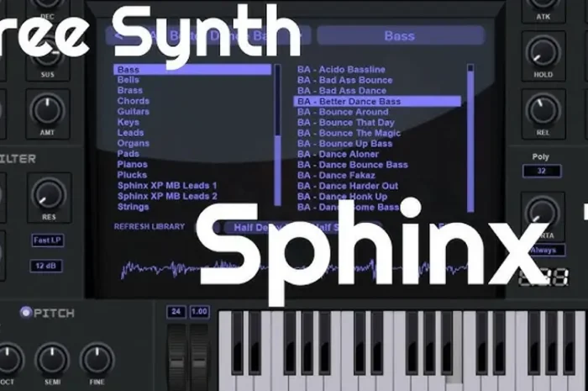Open the 12 dB slope dropdown

(x=45, y=266)
